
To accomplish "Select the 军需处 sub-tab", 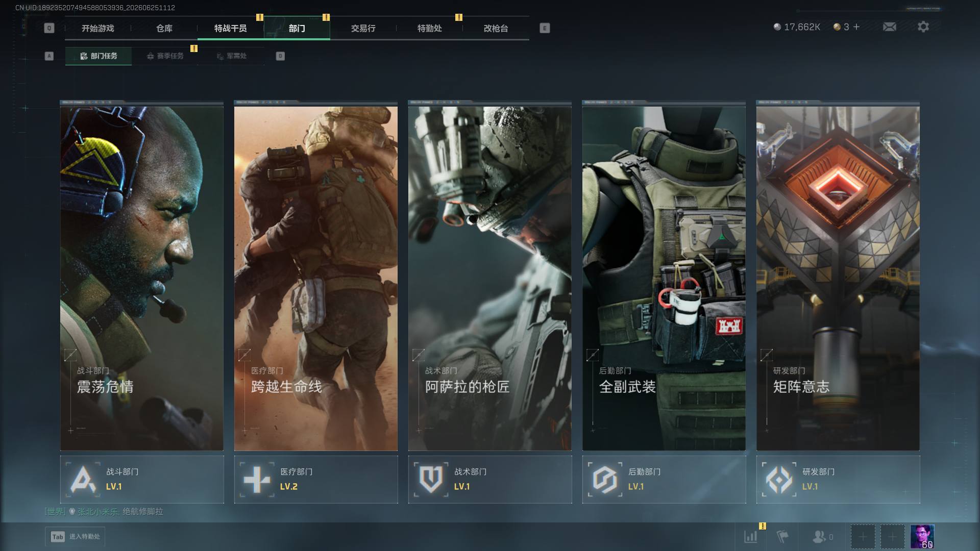I will click(x=231, y=56).
